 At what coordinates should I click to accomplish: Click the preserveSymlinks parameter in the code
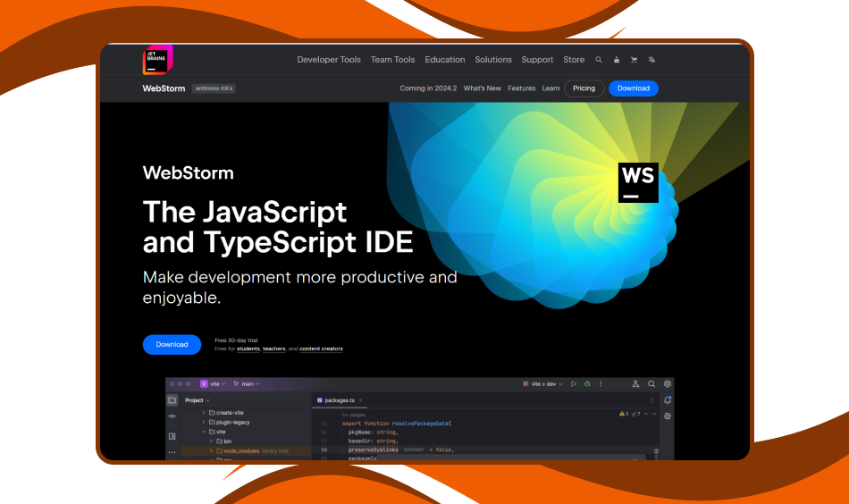pyautogui.click(x=373, y=449)
